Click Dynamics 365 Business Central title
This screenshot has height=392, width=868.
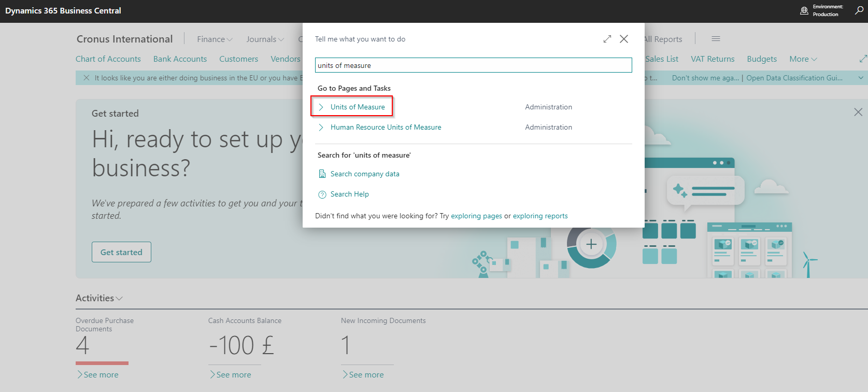[63, 10]
